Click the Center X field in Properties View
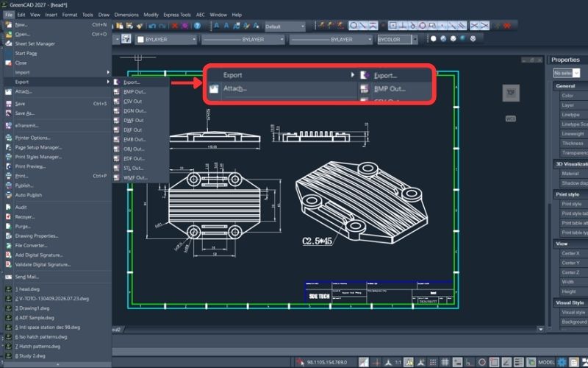Viewport: 588px width, 368px height. pos(573,253)
